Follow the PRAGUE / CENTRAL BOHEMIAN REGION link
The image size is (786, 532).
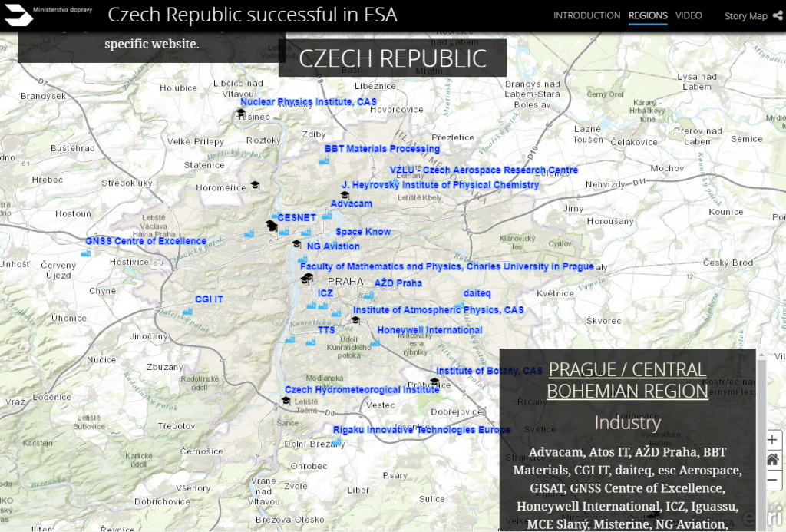click(x=627, y=380)
